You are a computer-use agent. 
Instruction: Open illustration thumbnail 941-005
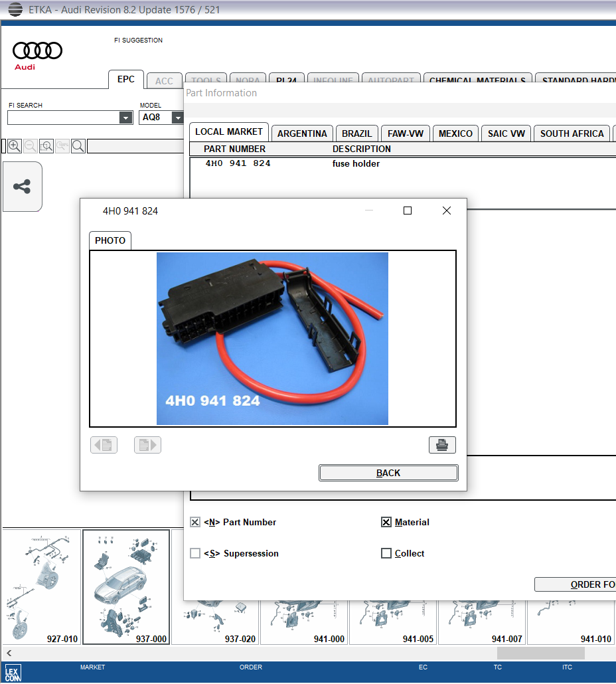(x=394, y=622)
